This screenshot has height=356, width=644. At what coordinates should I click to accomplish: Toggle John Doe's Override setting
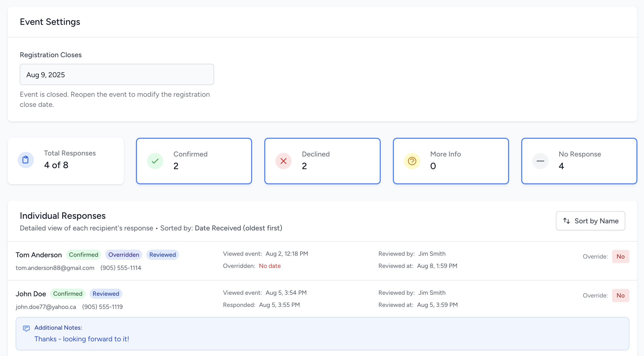pyautogui.click(x=620, y=295)
